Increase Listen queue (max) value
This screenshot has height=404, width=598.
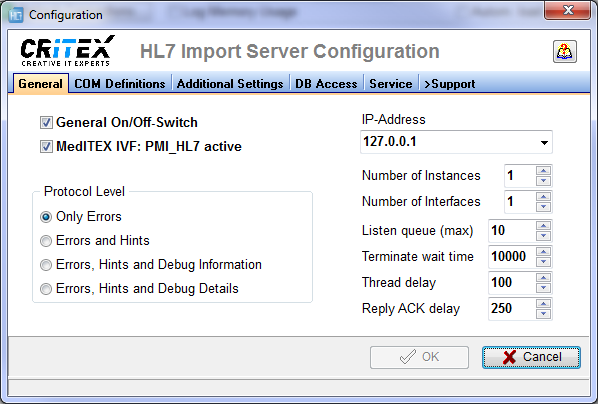tap(543, 225)
